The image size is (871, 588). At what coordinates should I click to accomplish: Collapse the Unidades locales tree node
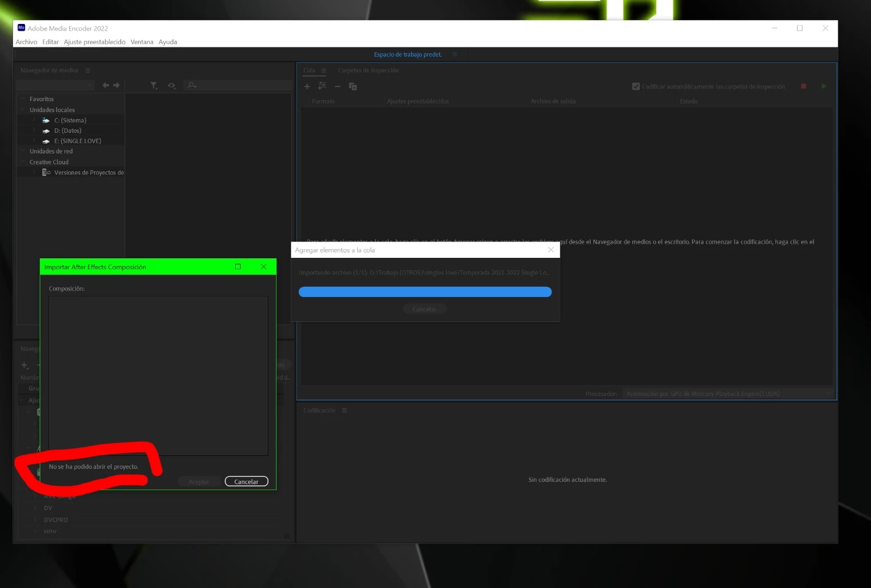coord(23,109)
